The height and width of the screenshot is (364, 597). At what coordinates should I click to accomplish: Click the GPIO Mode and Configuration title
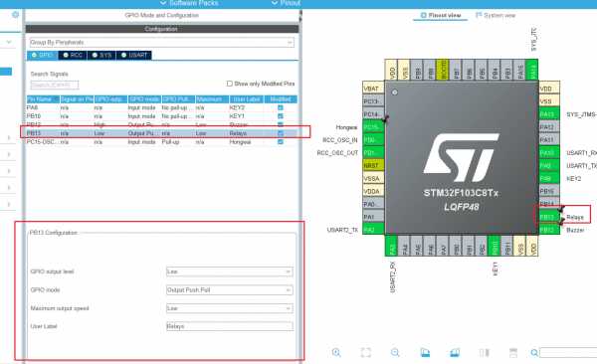[162, 15]
